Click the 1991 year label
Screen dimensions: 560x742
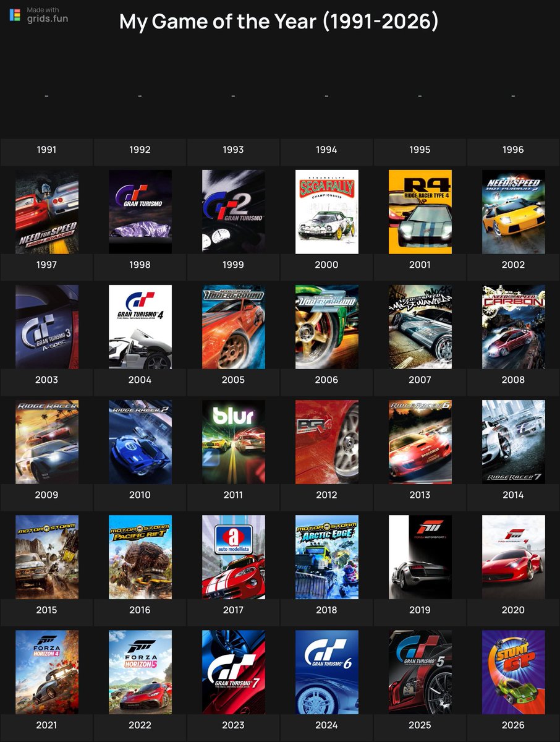[47, 150]
